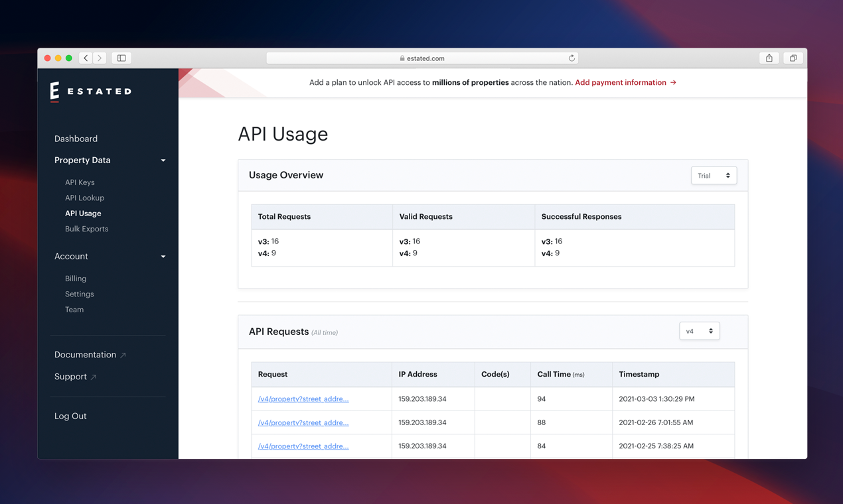Show all tabs overview icon
The height and width of the screenshot is (504, 843).
click(793, 58)
